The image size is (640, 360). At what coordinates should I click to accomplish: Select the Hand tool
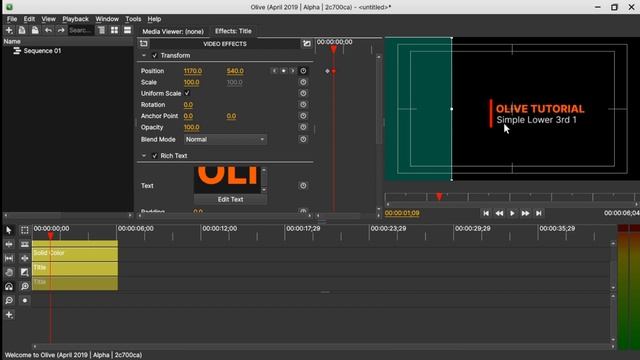[x=9, y=272]
